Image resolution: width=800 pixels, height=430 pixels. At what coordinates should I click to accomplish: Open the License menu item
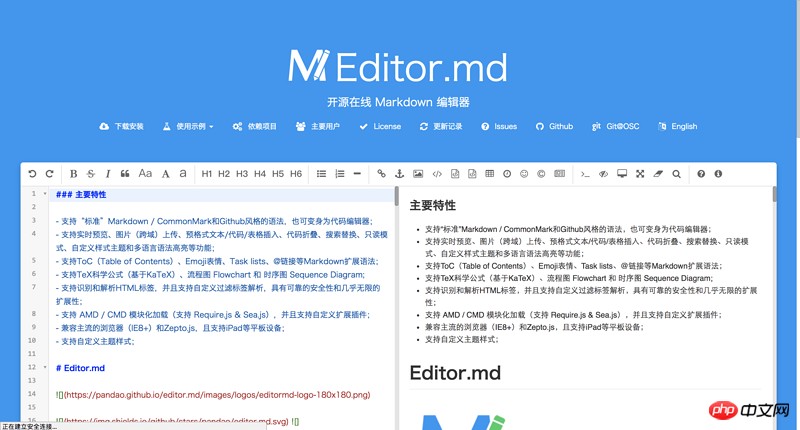click(x=380, y=126)
